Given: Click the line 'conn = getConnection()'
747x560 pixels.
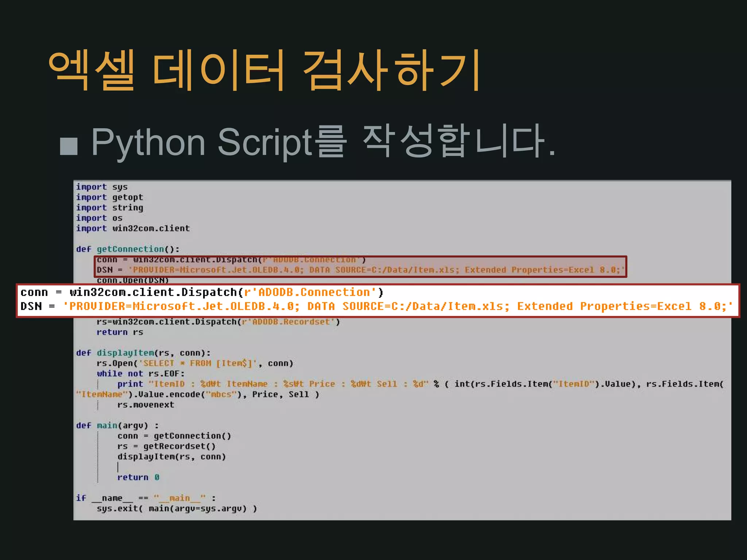Looking at the screenshot, I should tap(174, 436).
